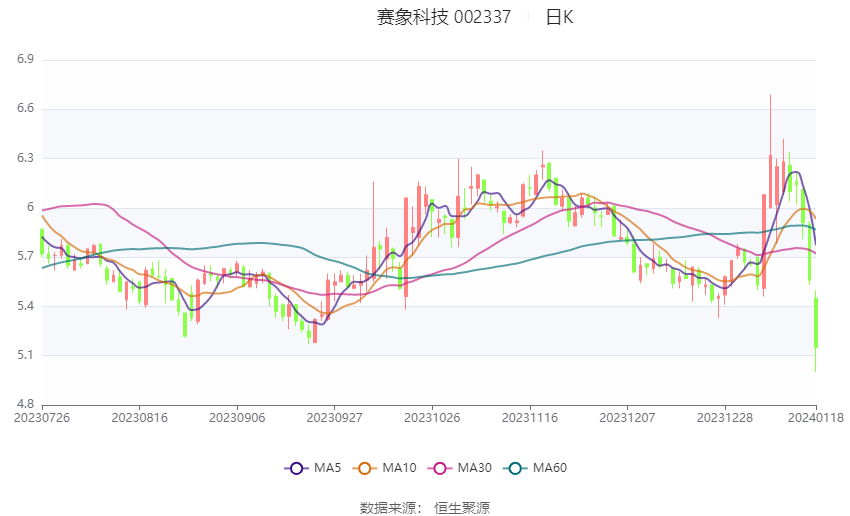This screenshot has width=850, height=516.
Task: Select the 20230906 date on the x-axis
Action: 237,417
